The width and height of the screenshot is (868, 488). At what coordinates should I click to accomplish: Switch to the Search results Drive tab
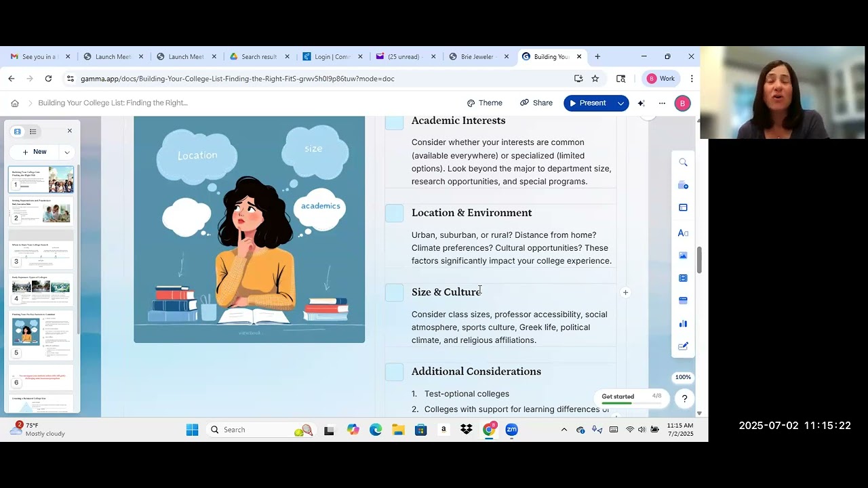pyautogui.click(x=259, y=57)
